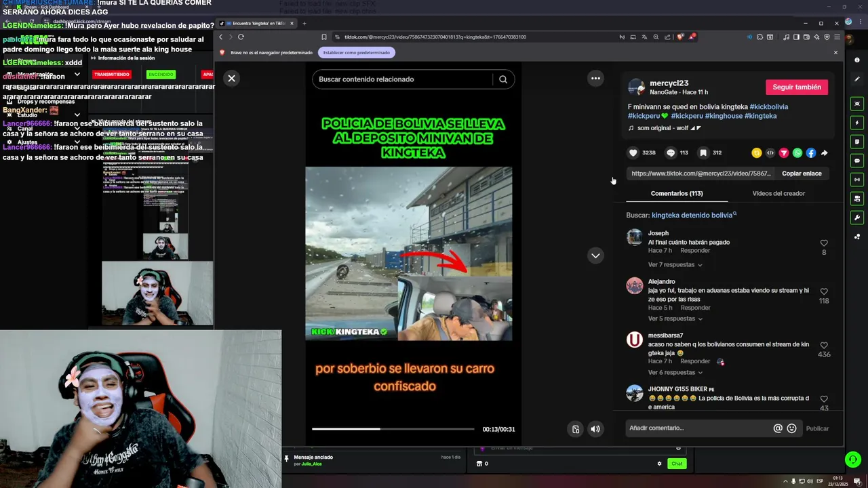Open more share options arrow
868x488 pixels.
click(825, 152)
